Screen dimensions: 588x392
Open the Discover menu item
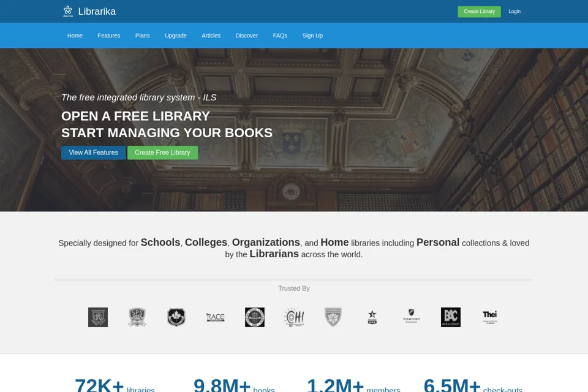tap(246, 36)
